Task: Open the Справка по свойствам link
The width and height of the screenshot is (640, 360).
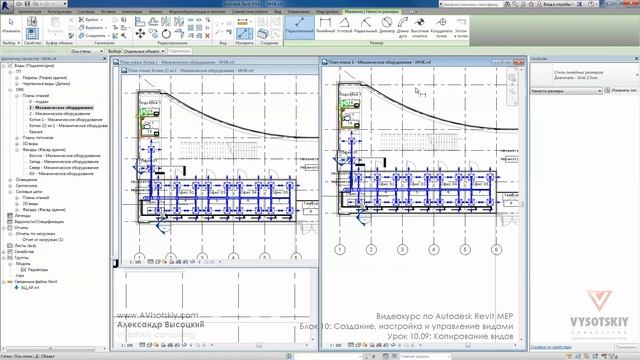Action: (x=551, y=347)
